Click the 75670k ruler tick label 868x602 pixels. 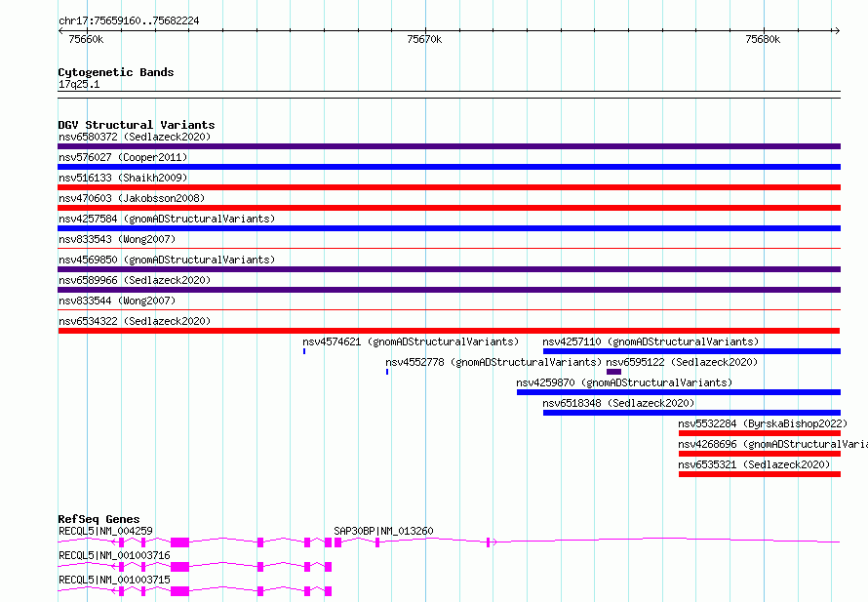[424, 39]
